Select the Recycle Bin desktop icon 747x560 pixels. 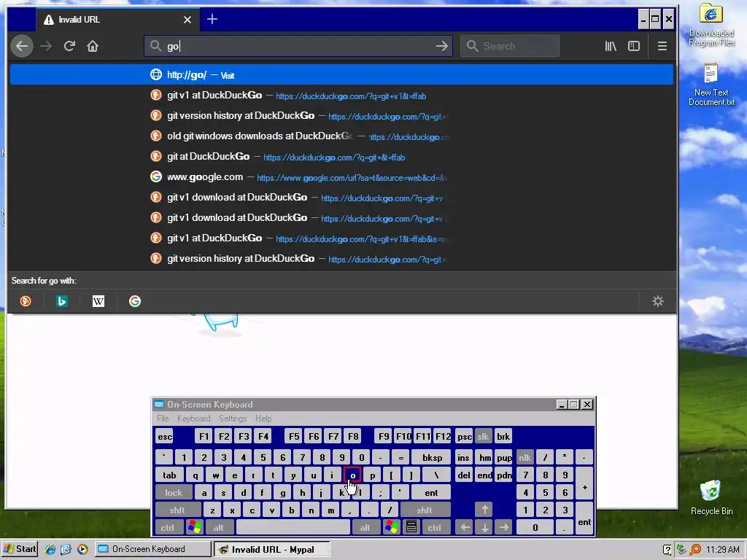(x=711, y=497)
